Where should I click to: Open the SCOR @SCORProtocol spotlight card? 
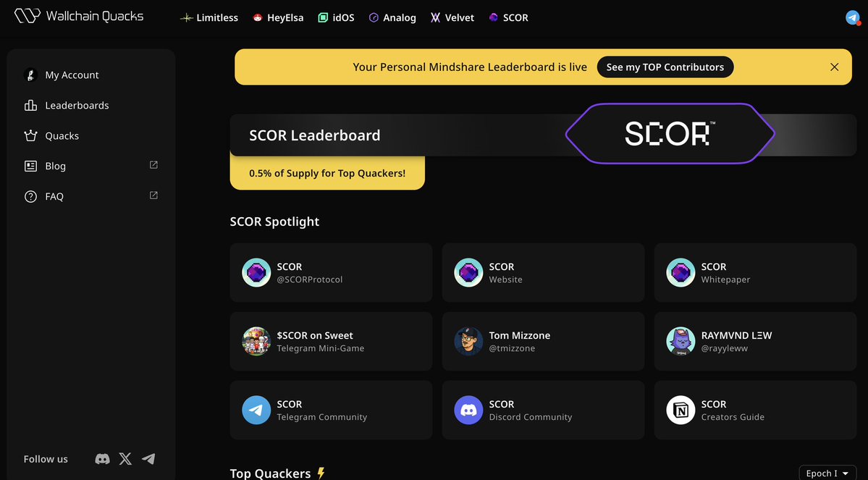[x=331, y=272]
